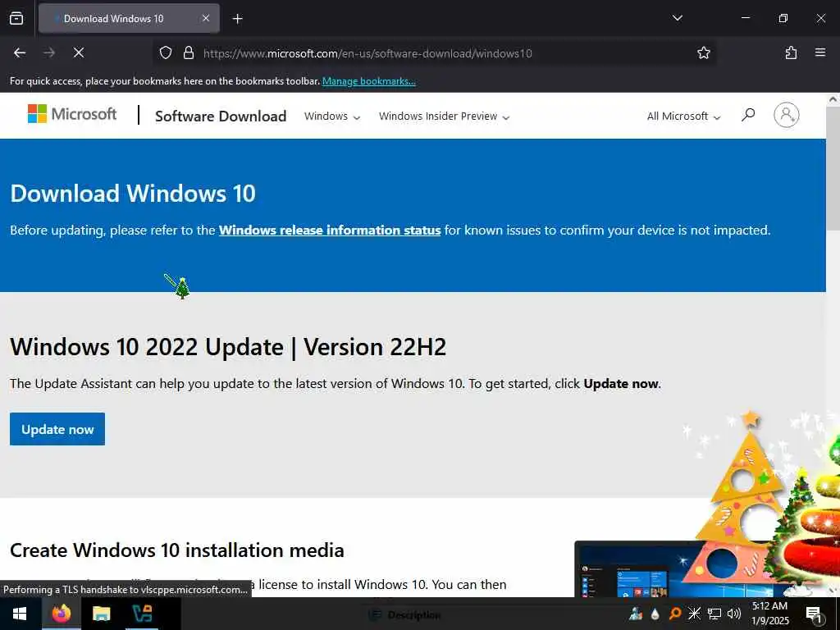Expand the Windows Insider Preview menu
The height and width of the screenshot is (630, 840).
coord(444,116)
